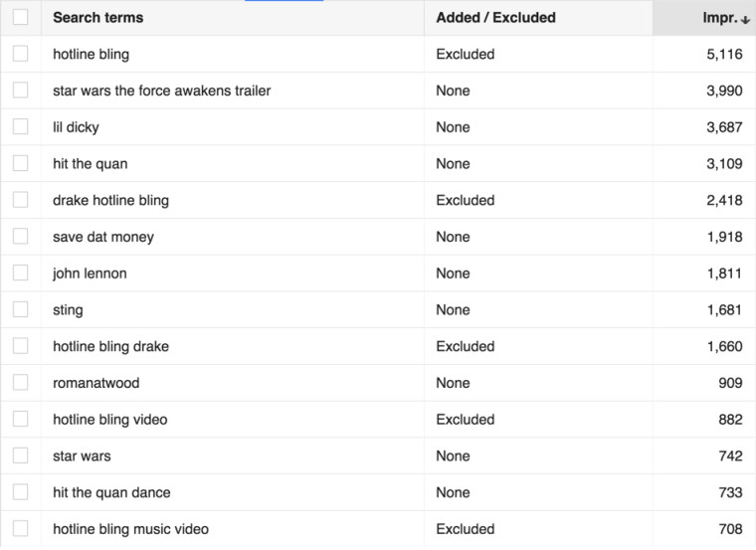Click 'None' status in 'lil dicky' row
The height and width of the screenshot is (550, 756).
tap(454, 127)
